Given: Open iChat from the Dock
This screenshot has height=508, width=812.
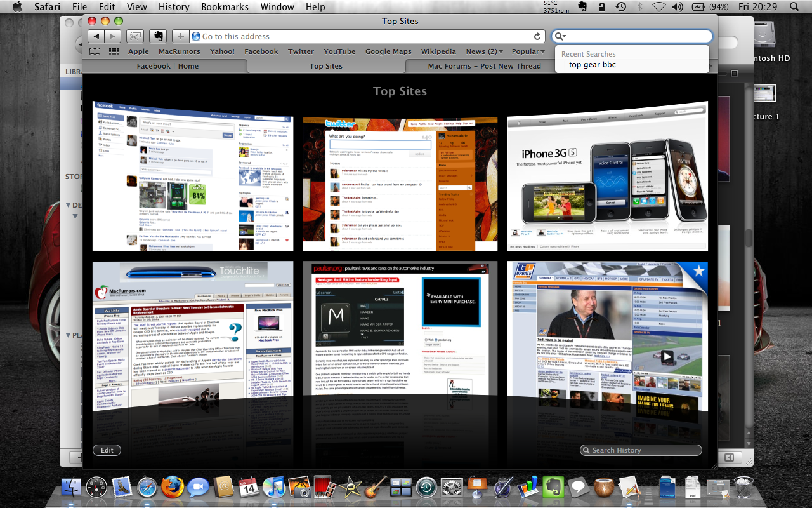Looking at the screenshot, I should tap(197, 488).
